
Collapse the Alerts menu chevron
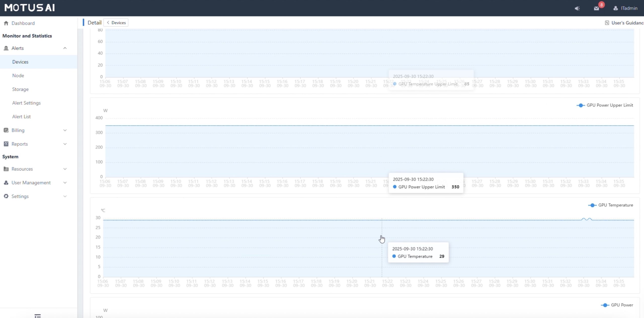coord(65,48)
